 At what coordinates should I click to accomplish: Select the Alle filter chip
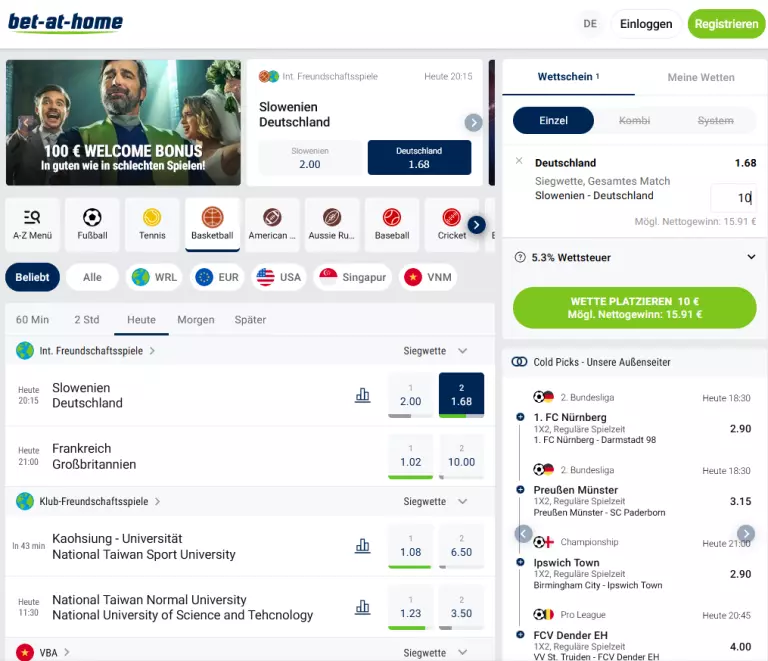click(x=92, y=277)
